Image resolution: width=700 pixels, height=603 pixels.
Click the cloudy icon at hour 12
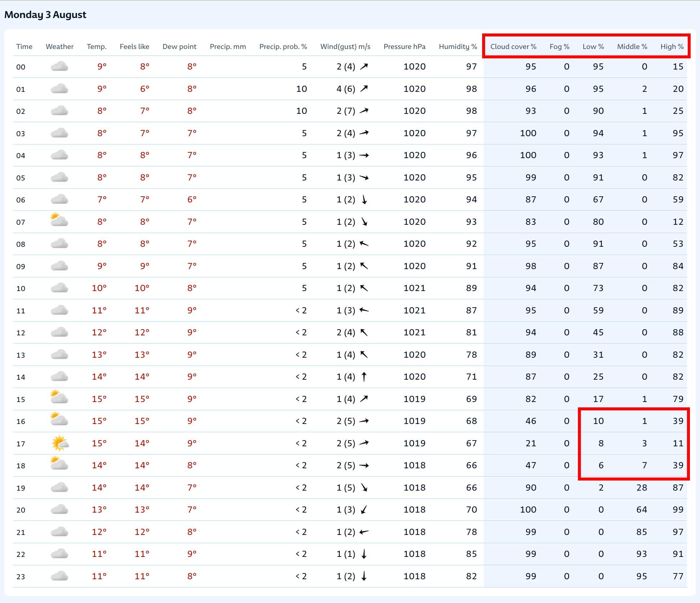59,332
